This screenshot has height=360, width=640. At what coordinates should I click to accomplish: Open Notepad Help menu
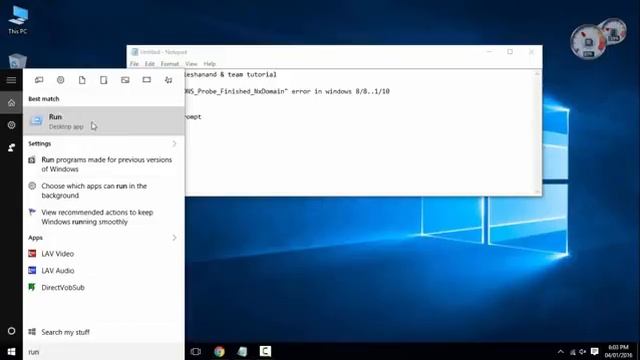[209, 64]
